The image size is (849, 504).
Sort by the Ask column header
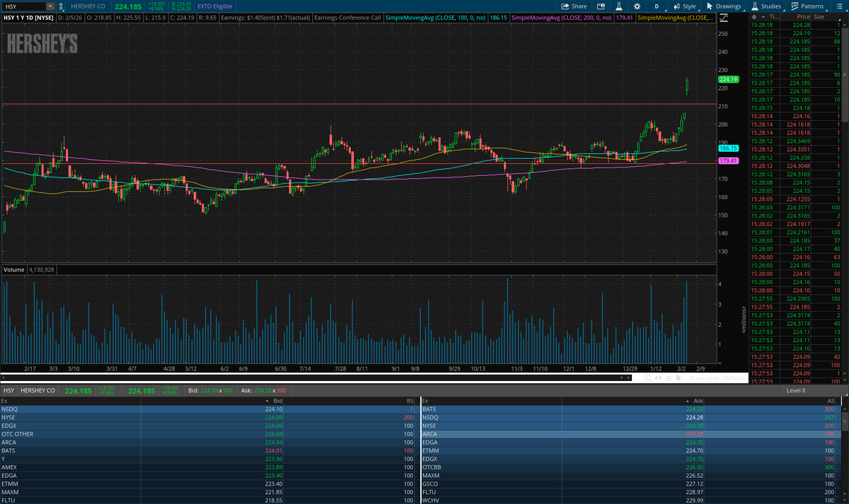click(698, 400)
